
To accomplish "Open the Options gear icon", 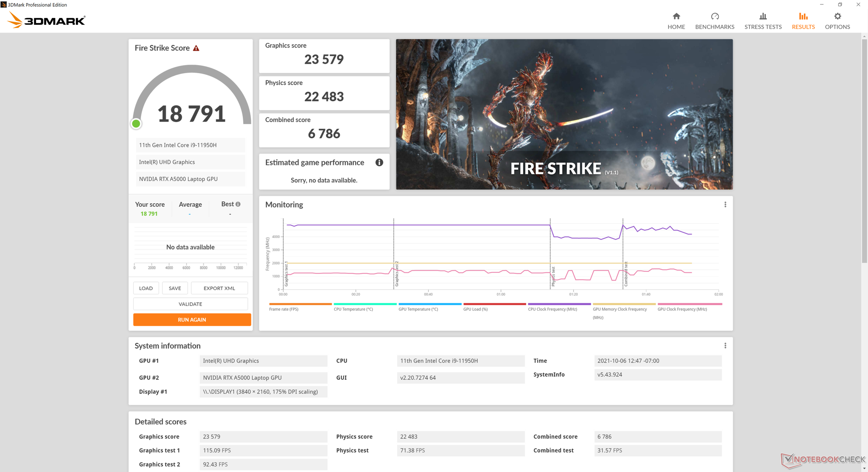I will [838, 16].
